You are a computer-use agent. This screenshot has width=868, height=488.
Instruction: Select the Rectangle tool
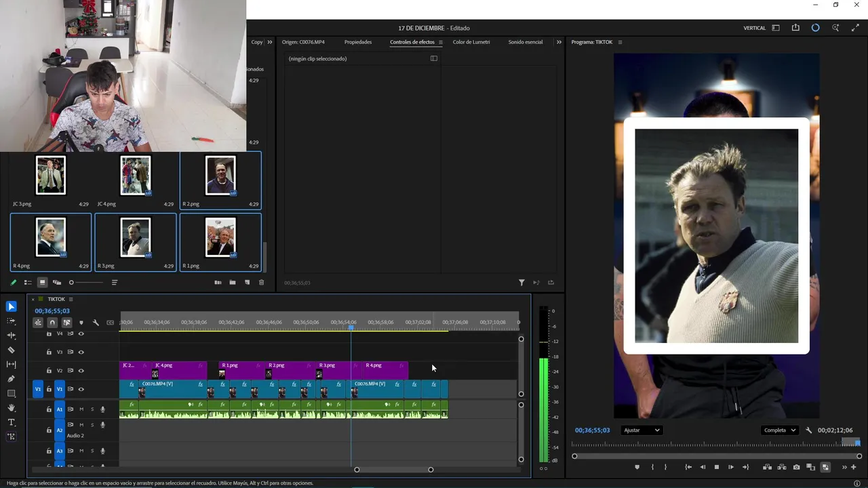click(12, 393)
